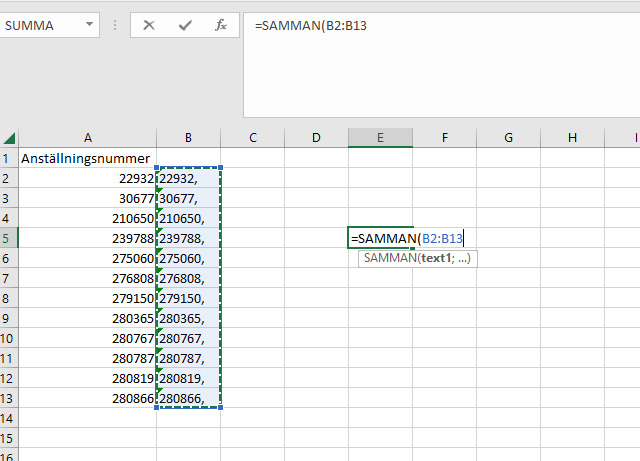Click the Cancel (X) formula button
Image resolution: width=640 pixels, height=461 pixels.
[x=149, y=25]
